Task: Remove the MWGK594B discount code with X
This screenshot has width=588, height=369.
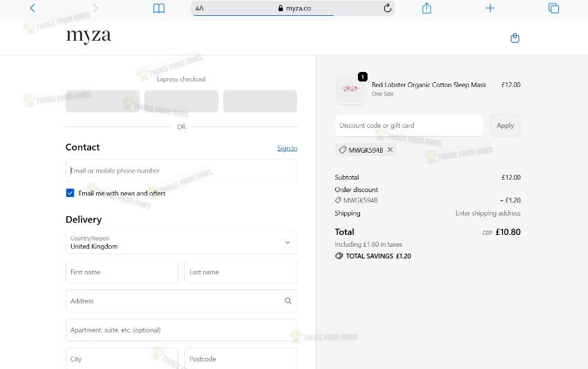Action: 390,150
